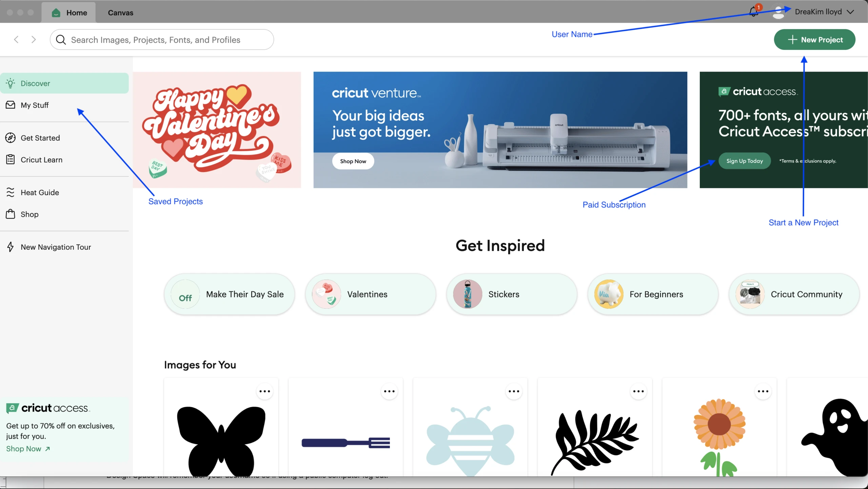868x489 pixels.
Task: Open the My Stuff sidebar item
Action: coord(35,105)
